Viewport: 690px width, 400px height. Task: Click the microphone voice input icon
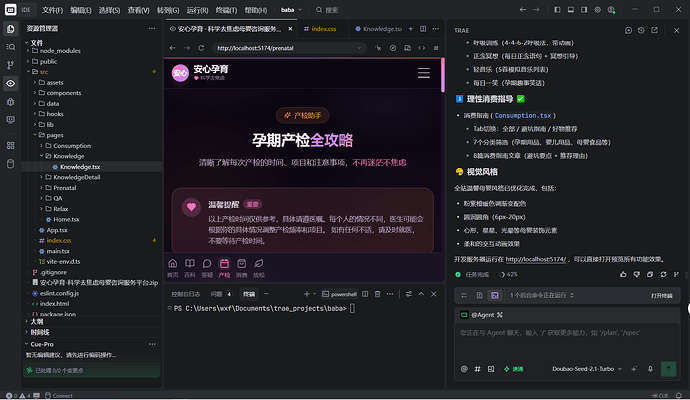pos(650,369)
